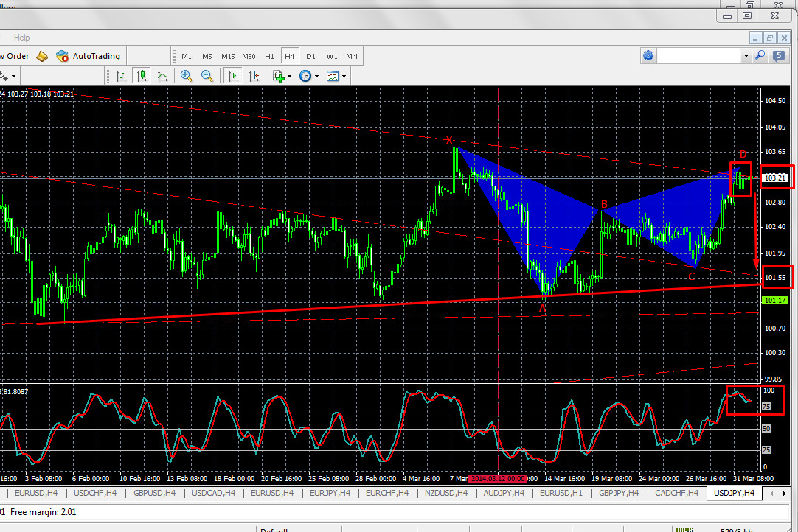
Task: Close the inner chart window
Action: 784,38
